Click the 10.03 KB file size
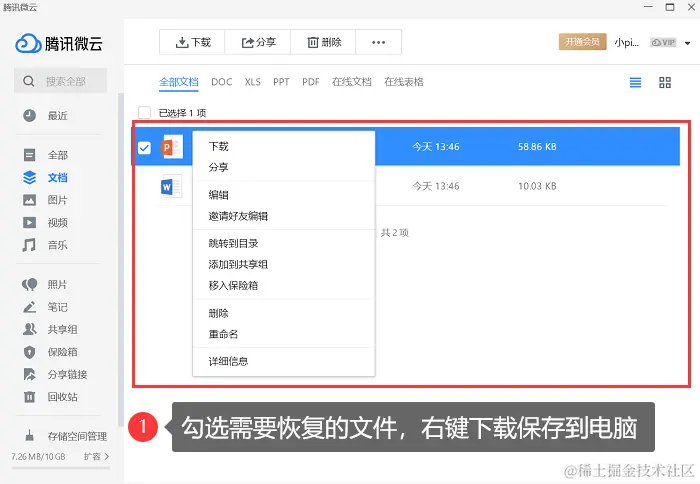Image resolution: width=700 pixels, height=484 pixels. click(537, 186)
